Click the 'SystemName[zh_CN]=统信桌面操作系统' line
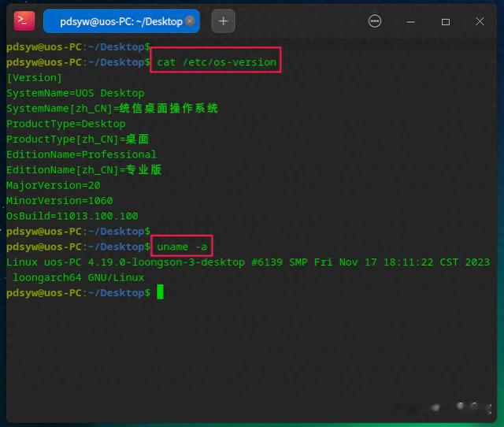Screen dimensions: 504x427 112,109
